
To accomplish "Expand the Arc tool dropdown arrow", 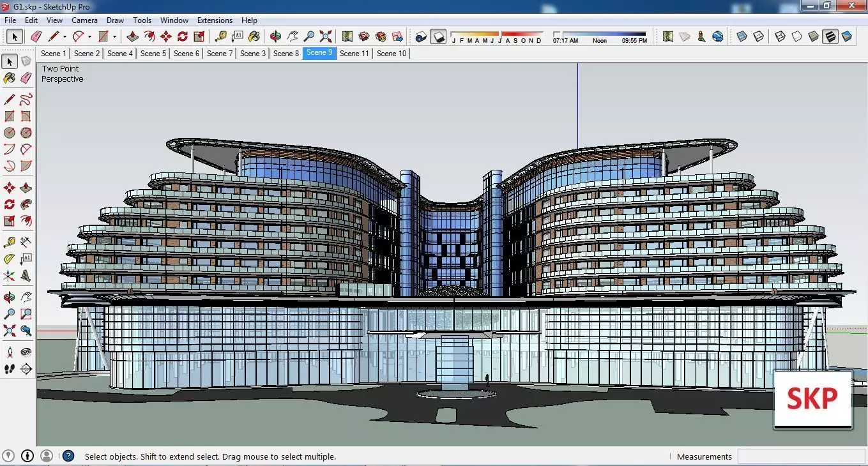I will point(89,37).
